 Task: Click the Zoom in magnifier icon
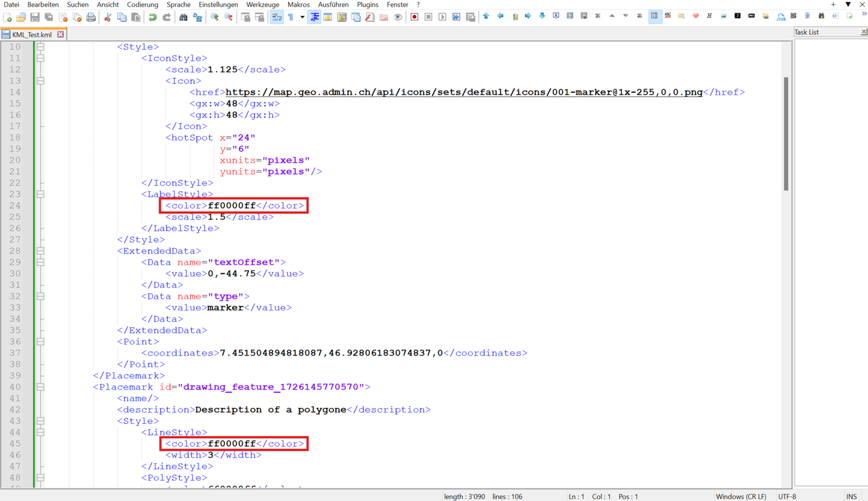(215, 17)
